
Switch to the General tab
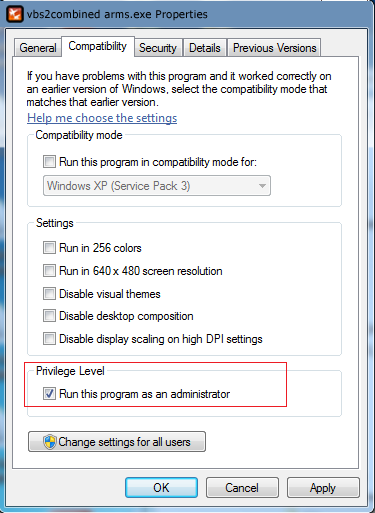[38, 48]
